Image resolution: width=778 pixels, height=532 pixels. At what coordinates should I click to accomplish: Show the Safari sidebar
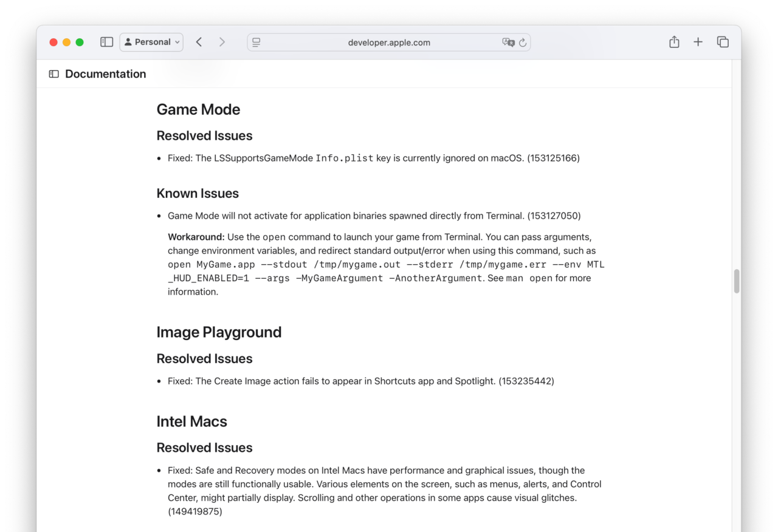pos(106,42)
